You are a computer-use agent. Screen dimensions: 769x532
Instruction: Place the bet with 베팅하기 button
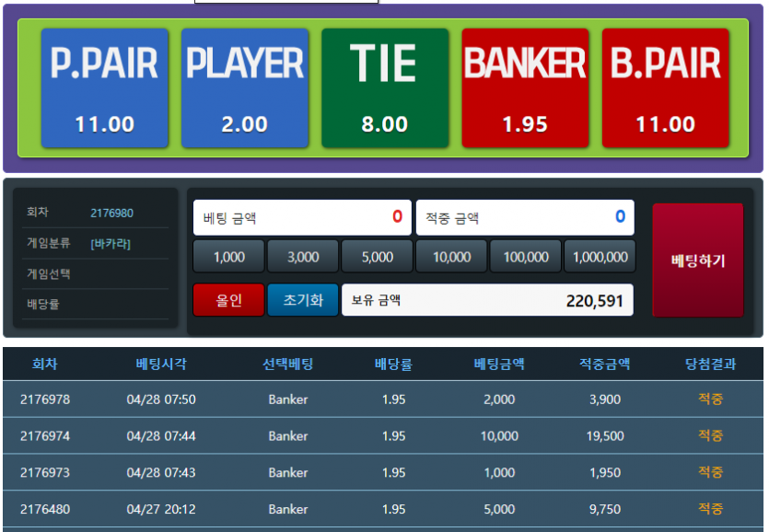[697, 260]
